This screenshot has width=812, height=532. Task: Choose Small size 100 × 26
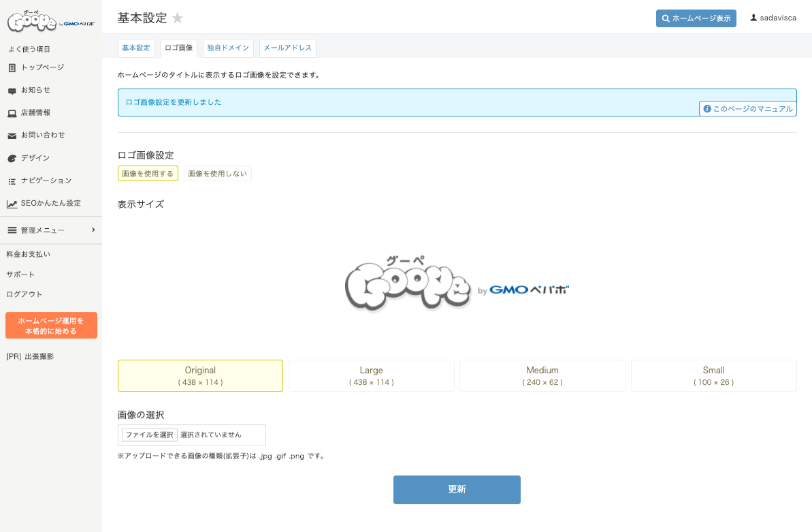click(x=713, y=375)
